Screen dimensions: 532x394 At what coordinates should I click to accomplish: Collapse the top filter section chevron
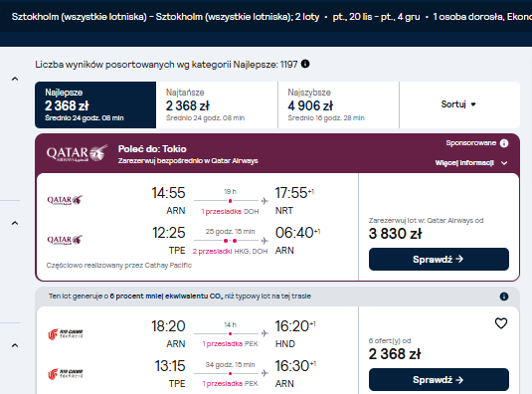(x=15, y=79)
